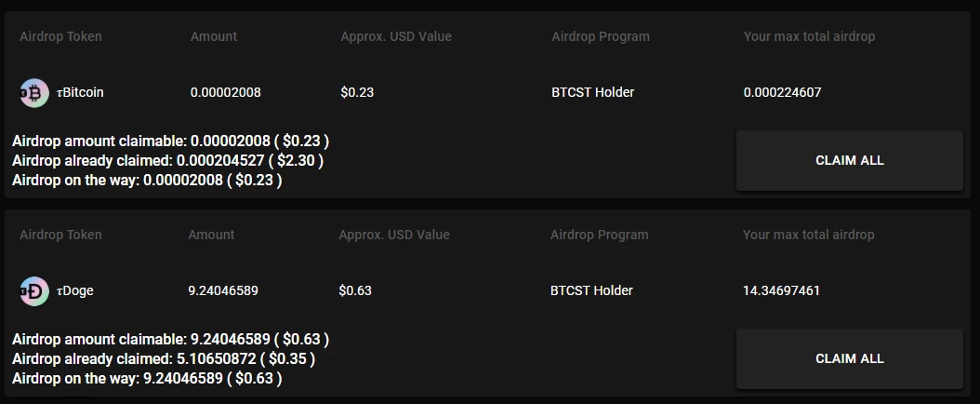The height and width of the screenshot is (404, 980).
Task: Click τBitcoin amount 0.00002008
Action: tap(226, 92)
